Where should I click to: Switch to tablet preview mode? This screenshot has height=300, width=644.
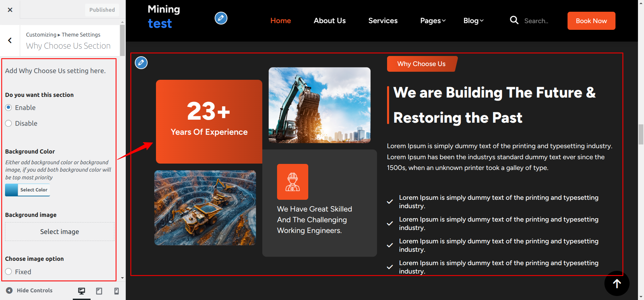[x=99, y=291]
